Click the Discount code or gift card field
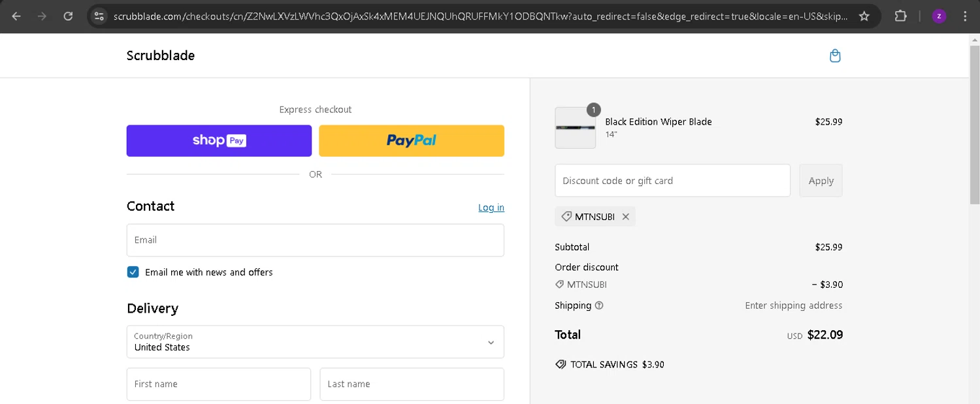This screenshot has width=980, height=404. (x=672, y=181)
